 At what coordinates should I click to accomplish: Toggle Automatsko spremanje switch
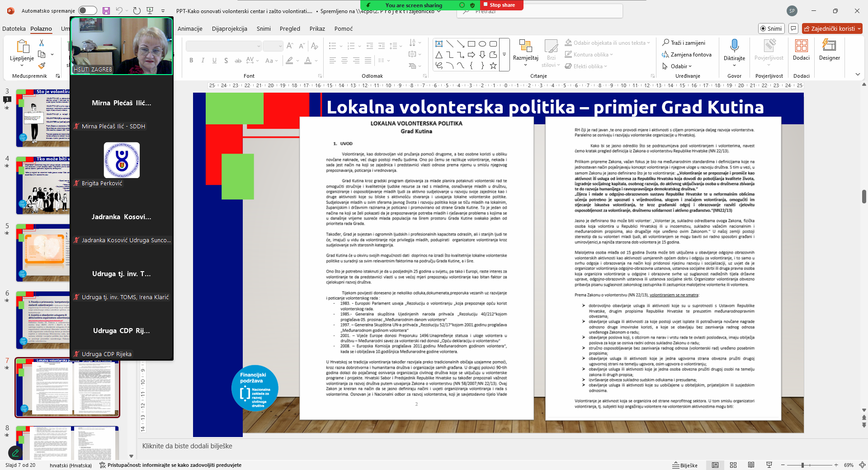(x=87, y=10)
